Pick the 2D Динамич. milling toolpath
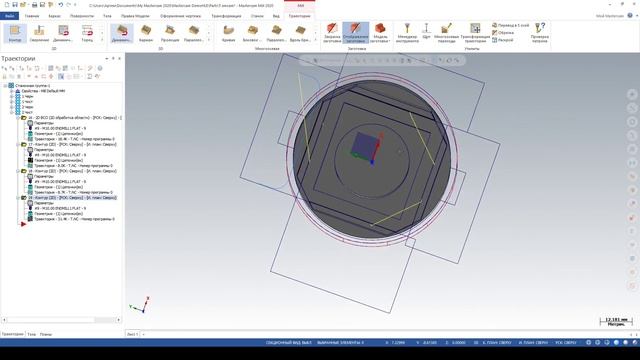Viewport: 640px width, 360px height. 63,33
